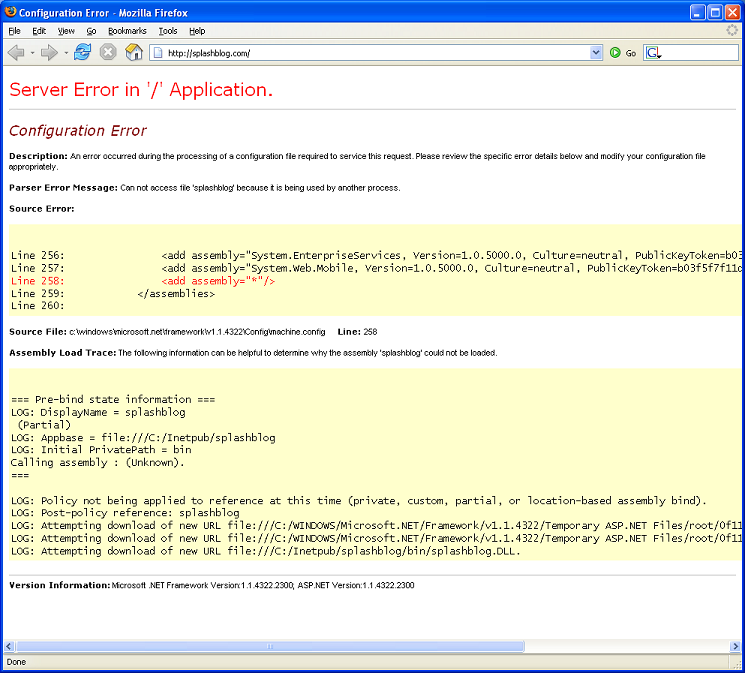Click 'LOG: Appbase = file:///C:/Inetpub/splashblog' line
The width and height of the screenshot is (745, 673).
[143, 438]
